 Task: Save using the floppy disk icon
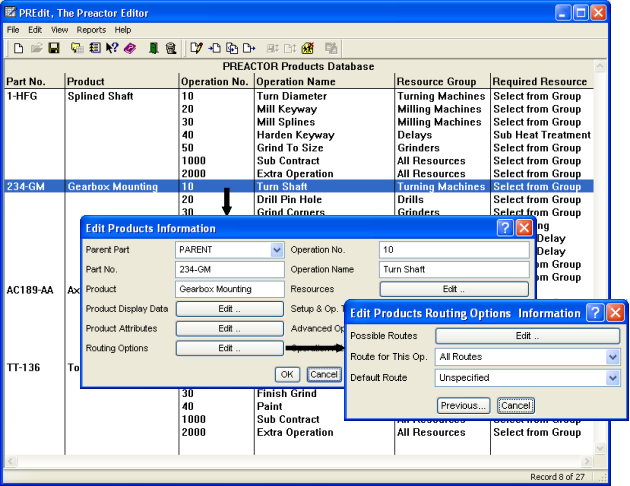[54, 49]
